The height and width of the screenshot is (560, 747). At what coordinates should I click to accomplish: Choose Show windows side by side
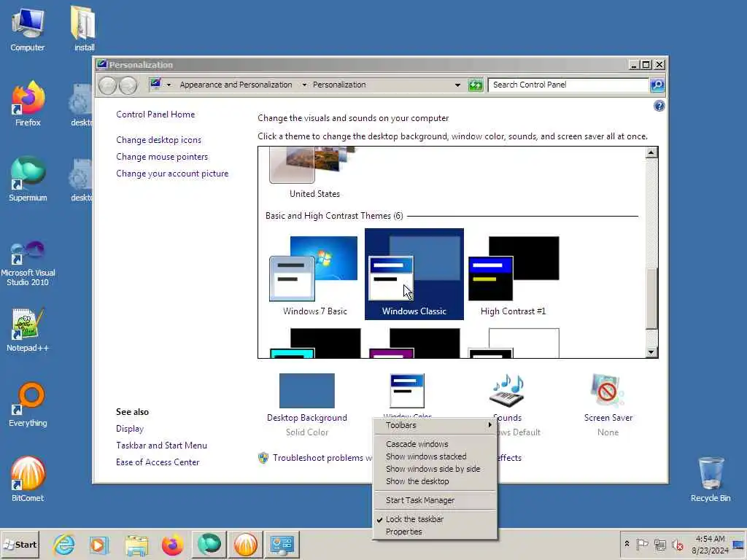[x=435, y=469]
